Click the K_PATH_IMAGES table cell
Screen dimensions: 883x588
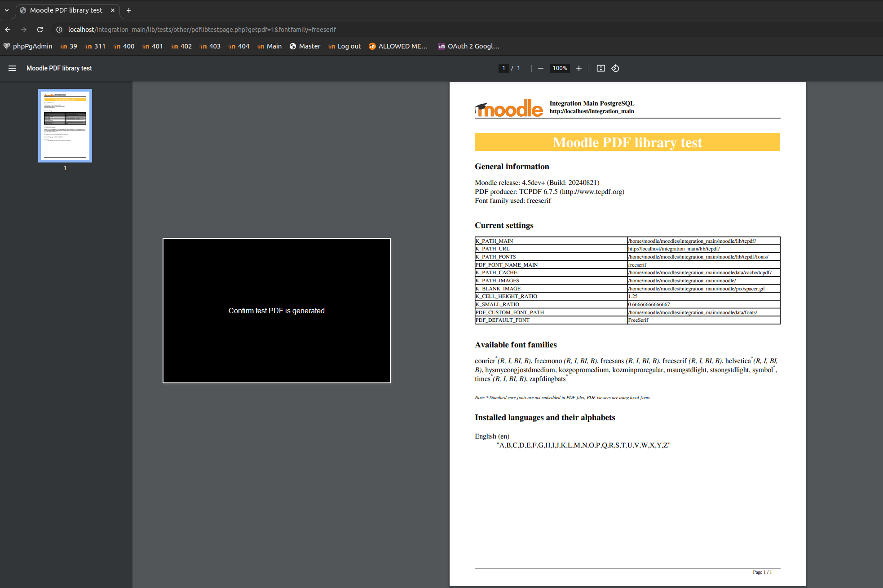[551, 281]
